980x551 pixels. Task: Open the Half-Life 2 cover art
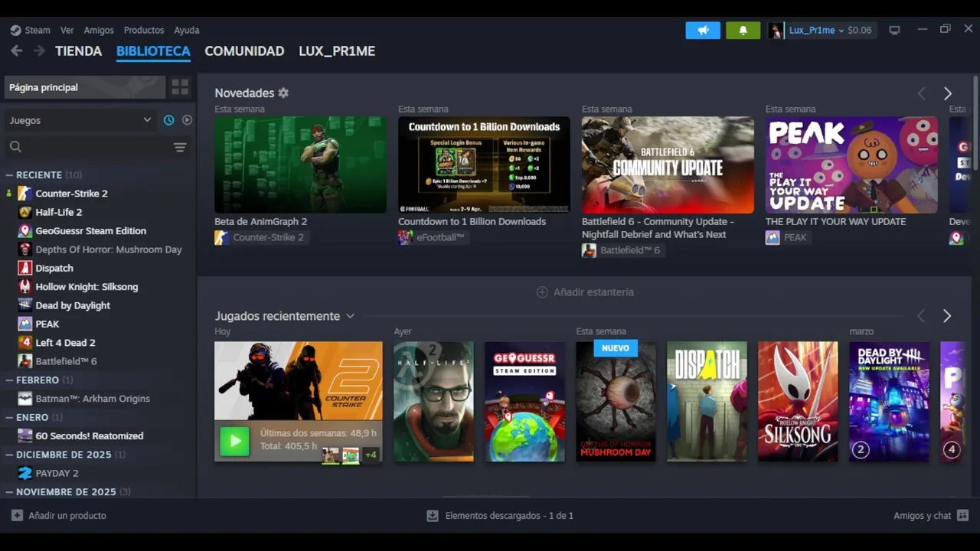(x=433, y=402)
